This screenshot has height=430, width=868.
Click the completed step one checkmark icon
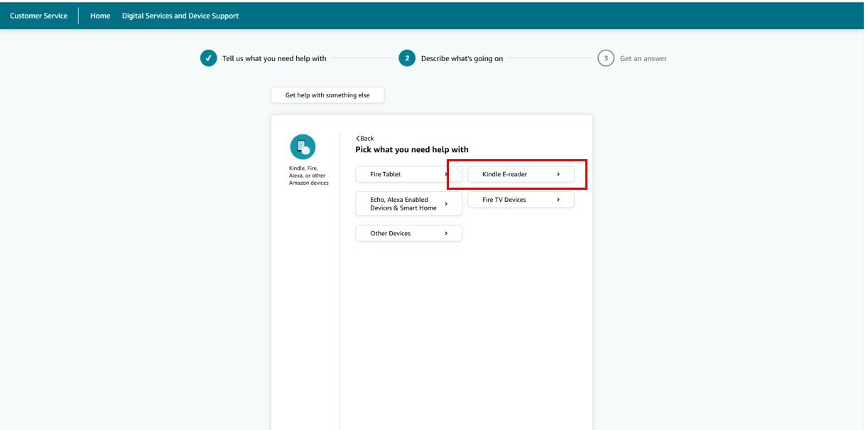coord(208,58)
